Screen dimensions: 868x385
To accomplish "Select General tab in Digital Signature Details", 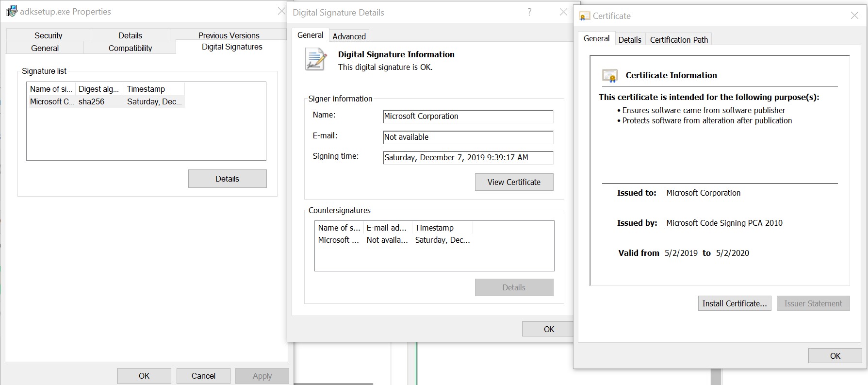I will point(310,35).
